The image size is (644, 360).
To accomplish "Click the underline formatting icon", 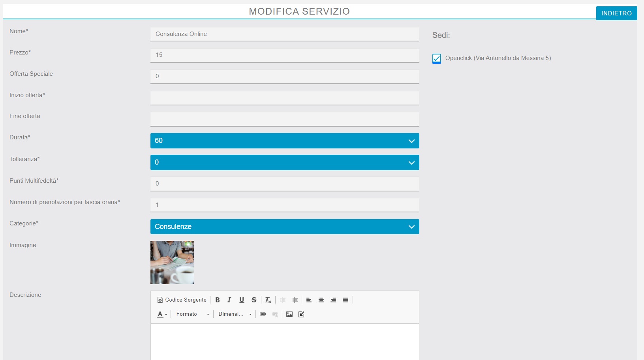I will [242, 300].
